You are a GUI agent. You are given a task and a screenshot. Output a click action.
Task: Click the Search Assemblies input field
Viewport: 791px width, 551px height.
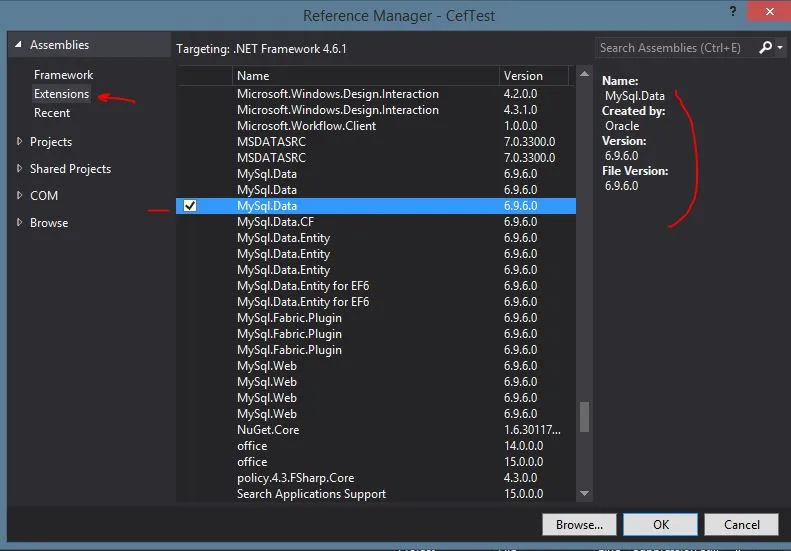coord(676,48)
